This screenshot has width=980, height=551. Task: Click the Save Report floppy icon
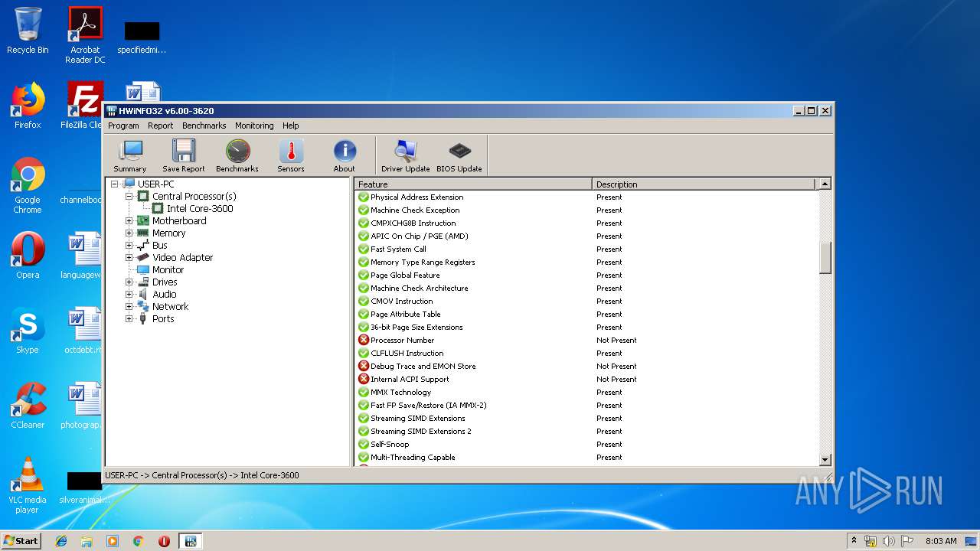(x=183, y=156)
